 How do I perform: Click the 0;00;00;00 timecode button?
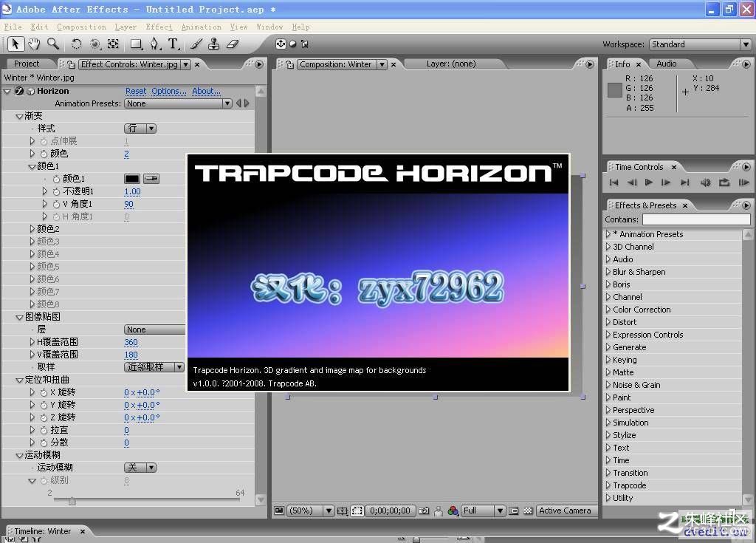(x=390, y=510)
